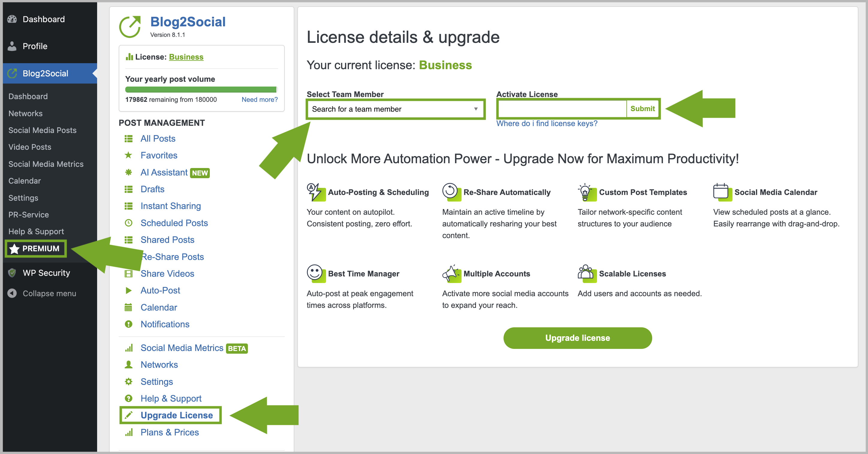The width and height of the screenshot is (868, 454).
Task: Open the Instant Sharing link
Action: click(x=171, y=206)
